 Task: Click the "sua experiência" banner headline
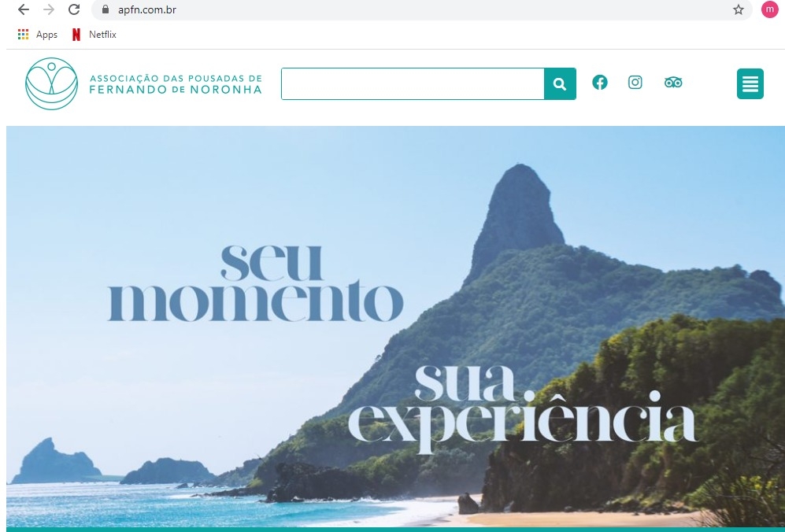click(523, 408)
